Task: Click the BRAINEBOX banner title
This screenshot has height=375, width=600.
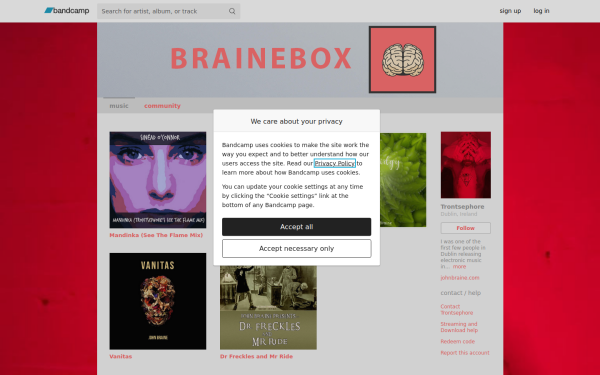Action: [x=261, y=59]
